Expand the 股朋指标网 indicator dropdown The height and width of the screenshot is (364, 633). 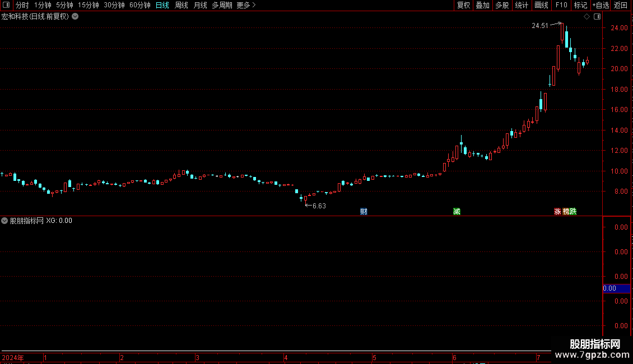(4, 221)
